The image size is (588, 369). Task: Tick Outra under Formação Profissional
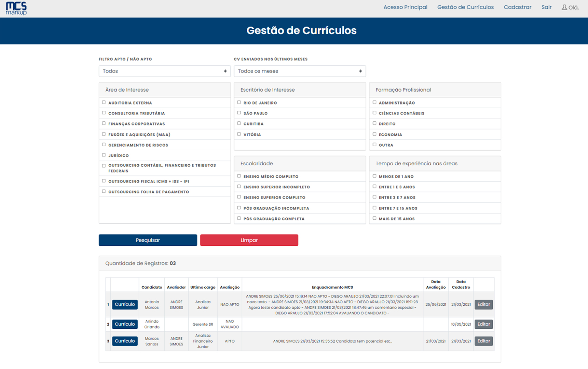pyautogui.click(x=374, y=145)
